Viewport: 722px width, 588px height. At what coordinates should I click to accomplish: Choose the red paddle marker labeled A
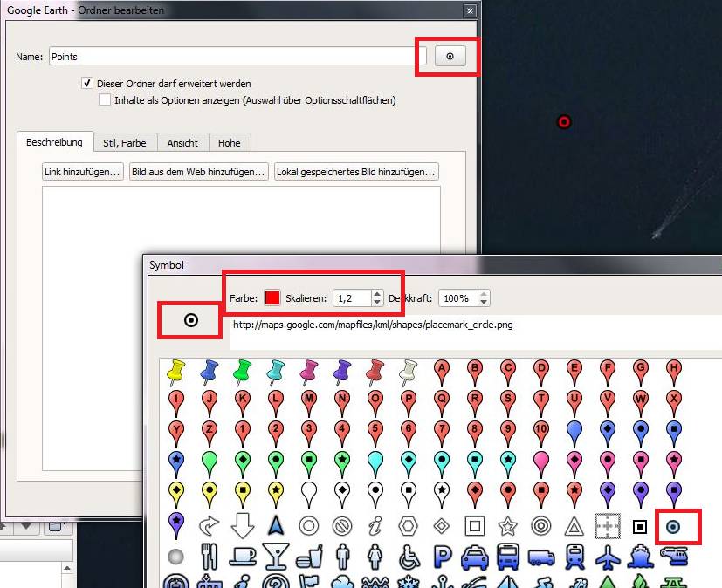442,372
